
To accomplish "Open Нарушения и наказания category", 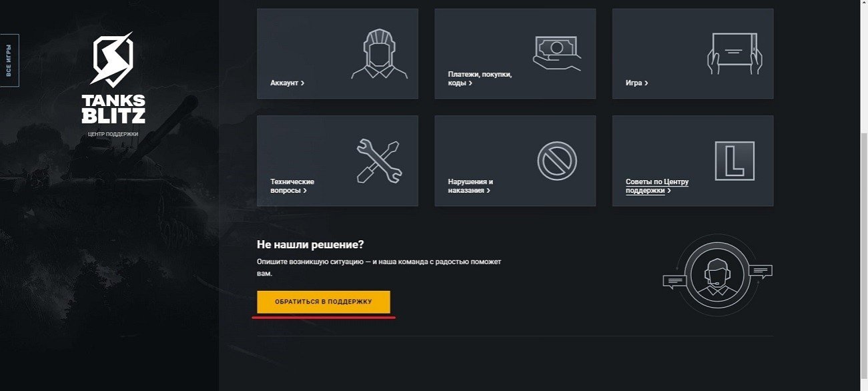I will (470, 186).
